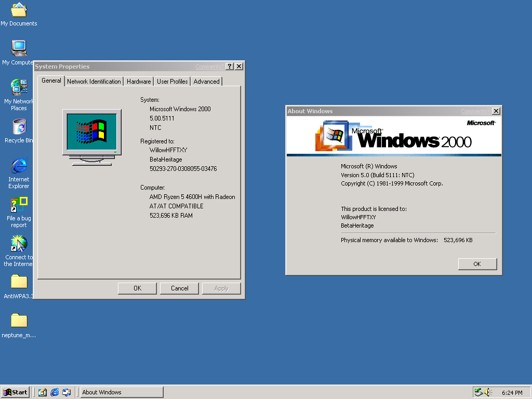Click the network tray icon
This screenshot has width=532, height=399.
click(x=478, y=392)
